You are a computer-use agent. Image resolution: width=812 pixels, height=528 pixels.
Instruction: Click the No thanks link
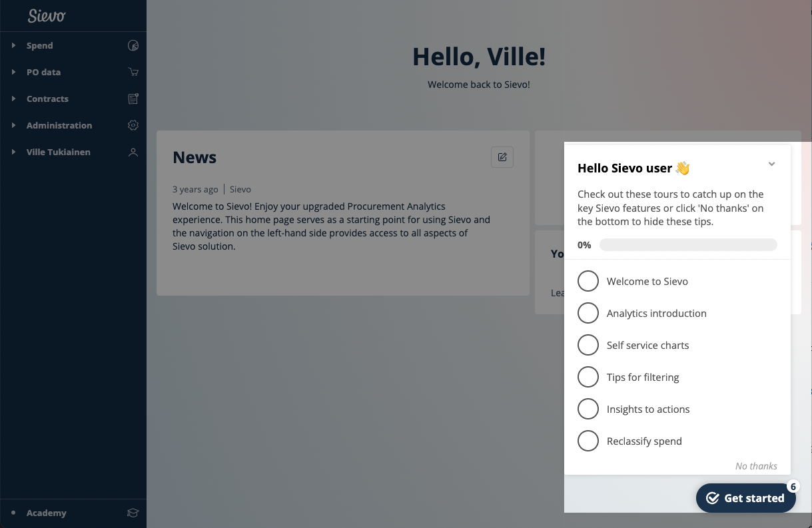point(756,466)
